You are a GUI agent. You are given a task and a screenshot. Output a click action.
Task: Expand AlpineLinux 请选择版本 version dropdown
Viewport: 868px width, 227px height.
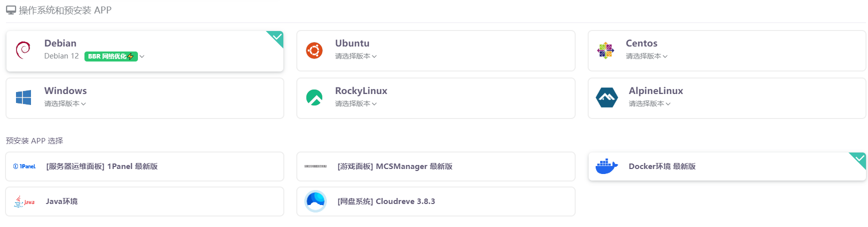(650, 104)
